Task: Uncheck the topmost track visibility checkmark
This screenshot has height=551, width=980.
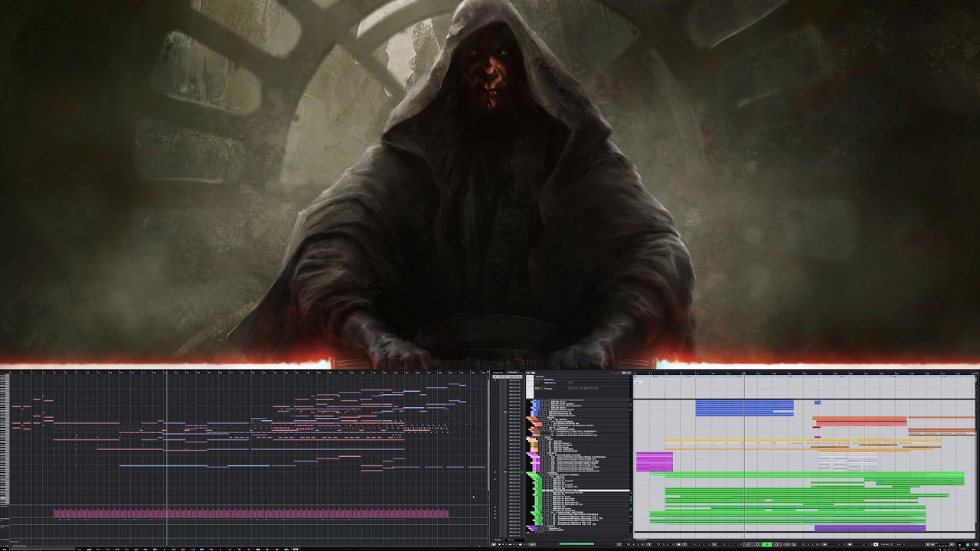Action: pos(495,377)
